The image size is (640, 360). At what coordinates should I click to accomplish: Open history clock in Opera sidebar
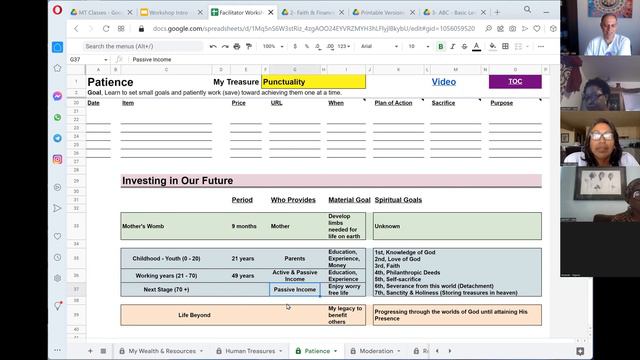coord(58,258)
